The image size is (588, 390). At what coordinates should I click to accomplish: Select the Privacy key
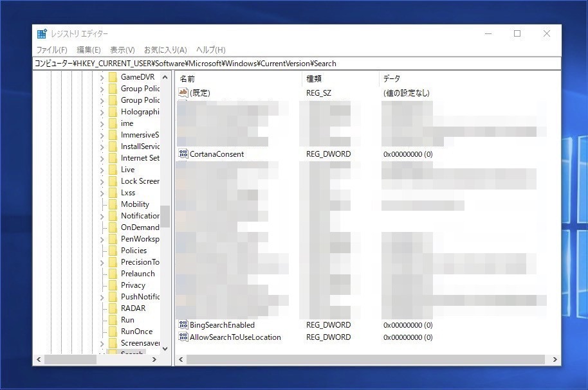[133, 285]
